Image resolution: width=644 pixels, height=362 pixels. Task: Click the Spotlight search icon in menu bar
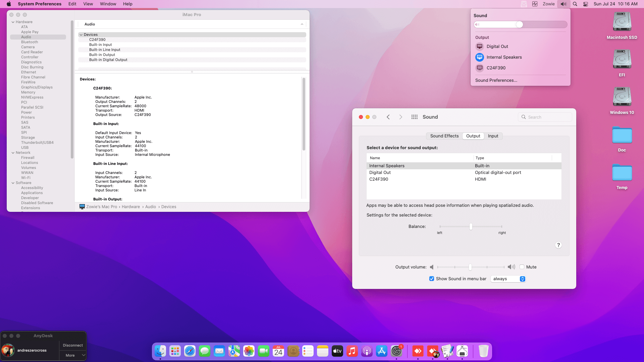[575, 4]
